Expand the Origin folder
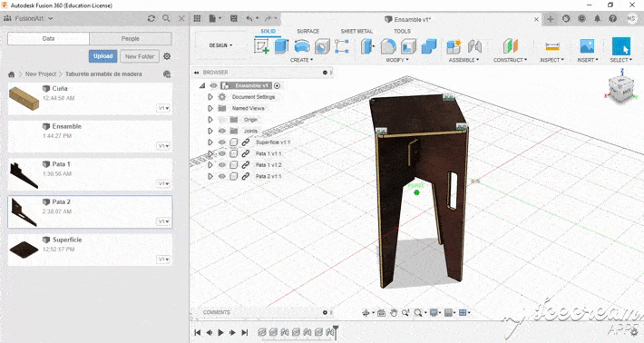 click(x=210, y=120)
